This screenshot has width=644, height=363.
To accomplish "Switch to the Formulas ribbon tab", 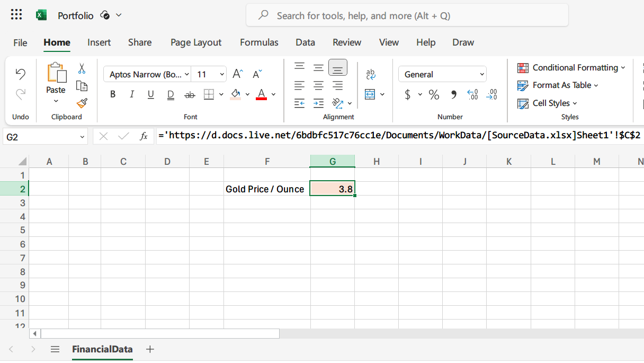I will click(x=259, y=42).
